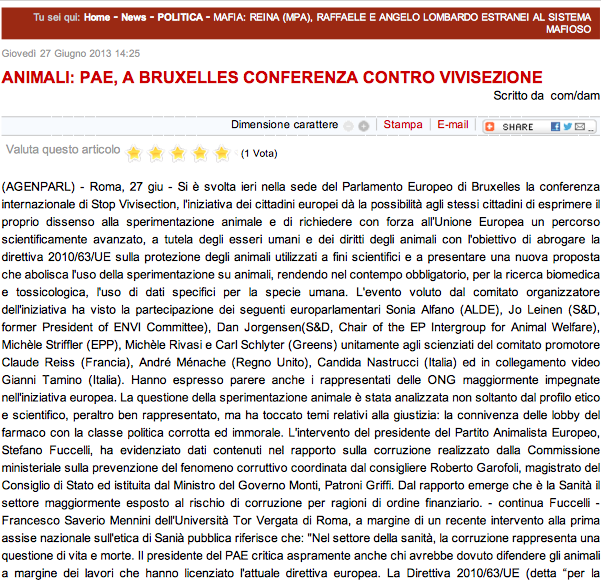This screenshot has height=580, width=601.
Task: Click the increase font size plus icon
Action: pos(364,126)
